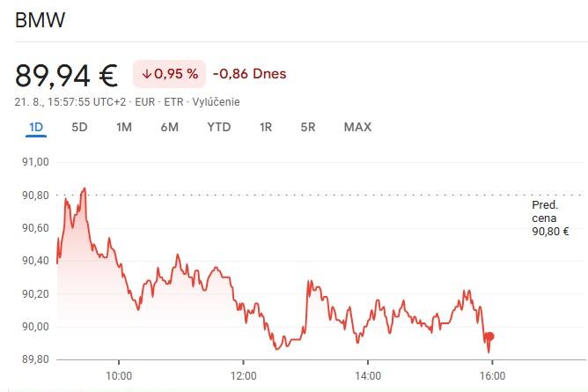Image resolution: width=588 pixels, height=392 pixels.
Task: Click the -0,86 Dnes change text
Action: [249, 74]
